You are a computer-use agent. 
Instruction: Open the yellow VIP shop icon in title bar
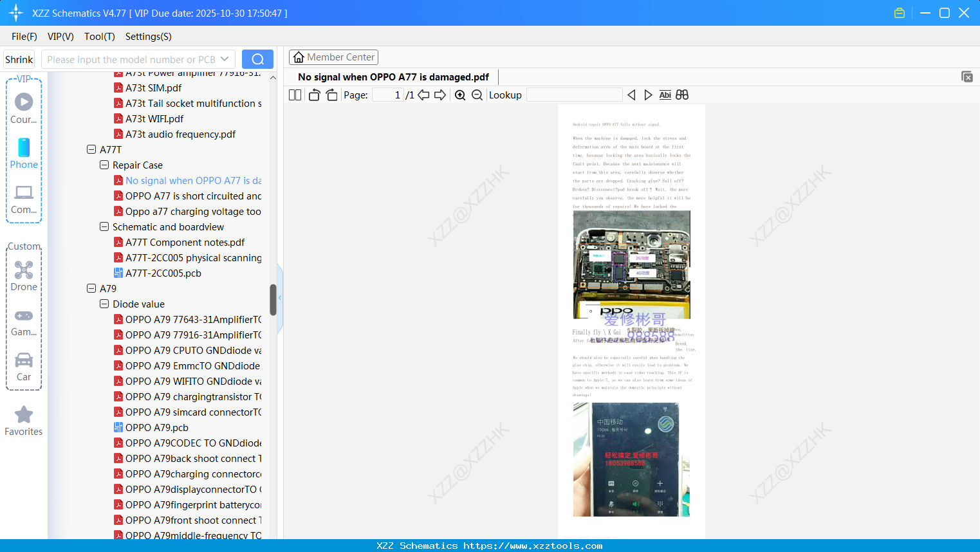pyautogui.click(x=900, y=13)
